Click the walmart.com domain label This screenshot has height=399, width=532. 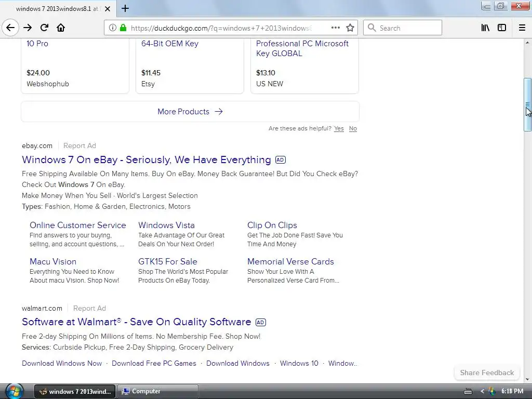tap(42, 308)
